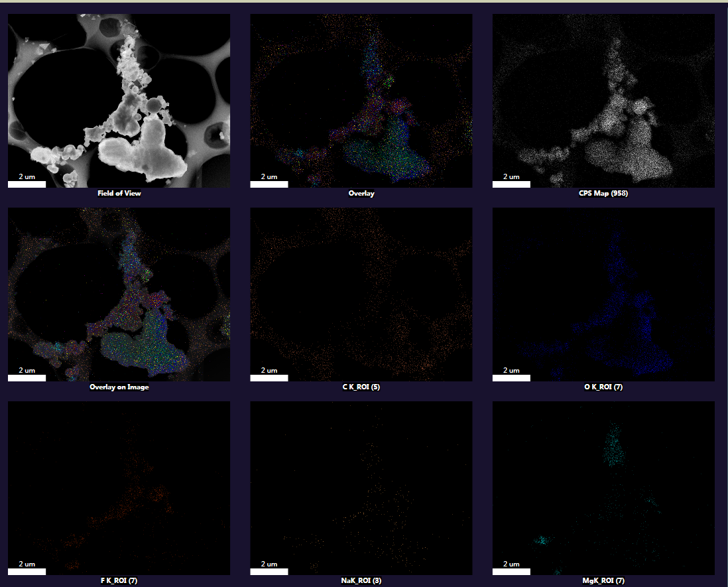Click the 'CPS Map (958)' caption
The height and width of the screenshot is (587, 728).
[603, 193]
